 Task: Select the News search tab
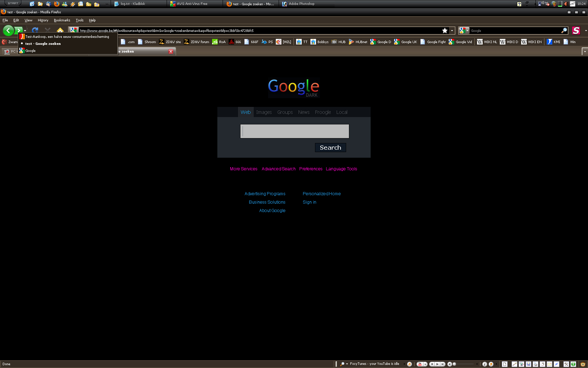(304, 112)
